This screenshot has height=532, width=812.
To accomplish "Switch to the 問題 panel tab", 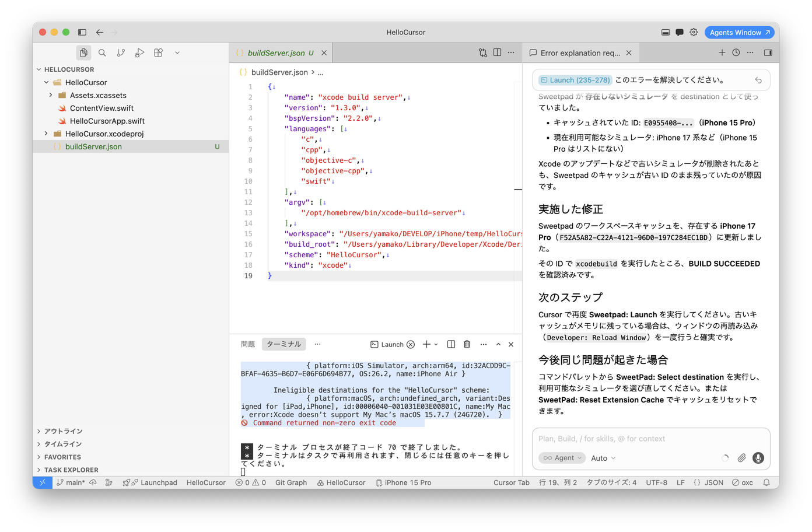I will (248, 344).
